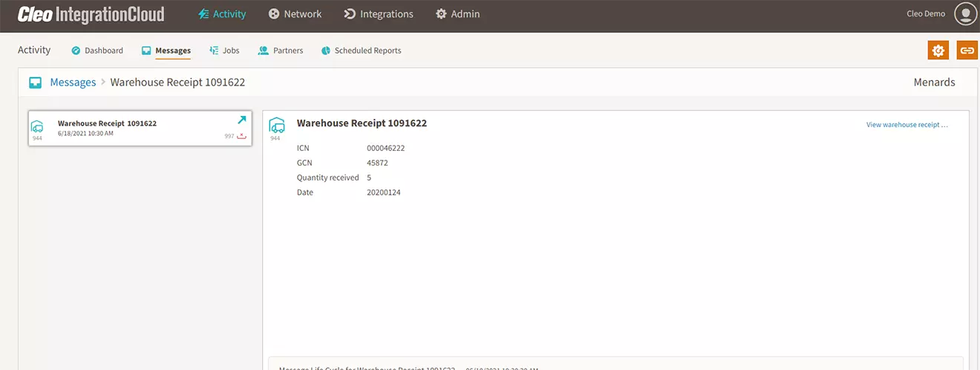Click the 944 truck icon in detail panel
Viewport: 980px width, 370px height.
[276, 125]
